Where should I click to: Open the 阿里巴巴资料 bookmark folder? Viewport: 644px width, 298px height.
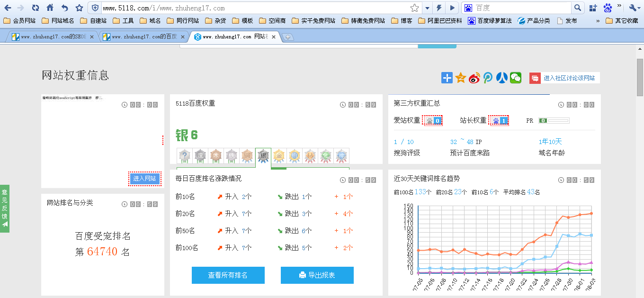pyautogui.click(x=440, y=21)
